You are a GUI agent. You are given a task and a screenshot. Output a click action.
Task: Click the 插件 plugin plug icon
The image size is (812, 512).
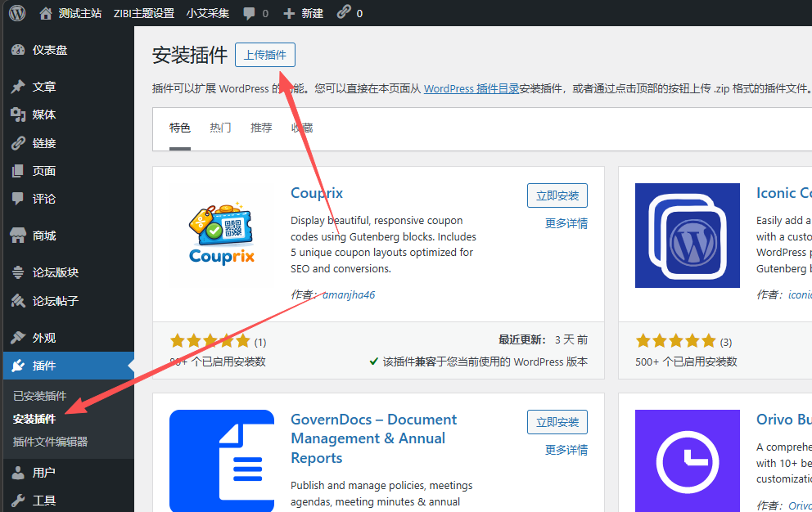pos(18,366)
